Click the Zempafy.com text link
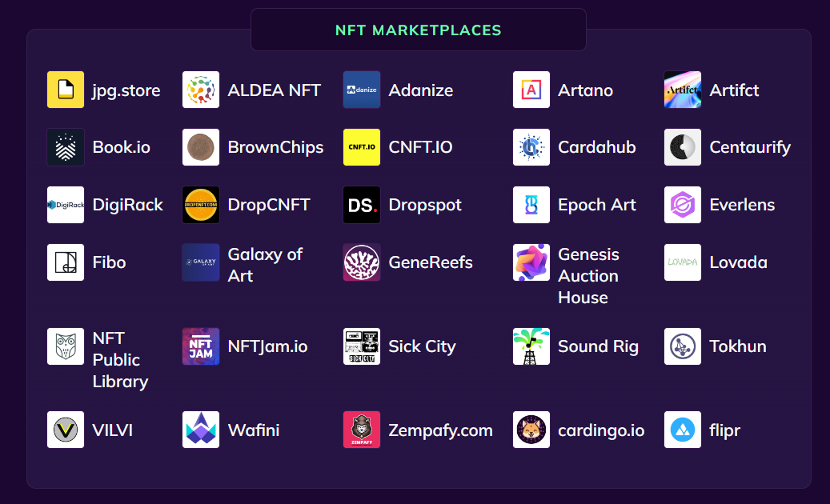 (441, 431)
